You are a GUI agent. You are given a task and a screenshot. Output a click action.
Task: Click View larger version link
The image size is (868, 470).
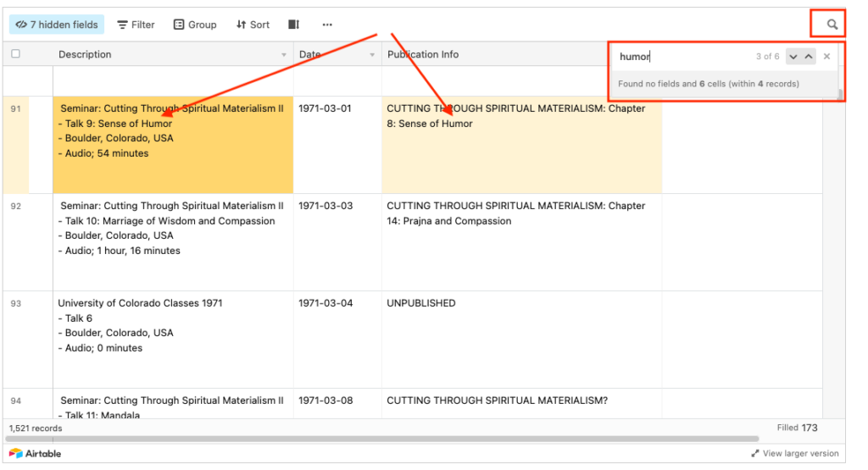point(795,453)
